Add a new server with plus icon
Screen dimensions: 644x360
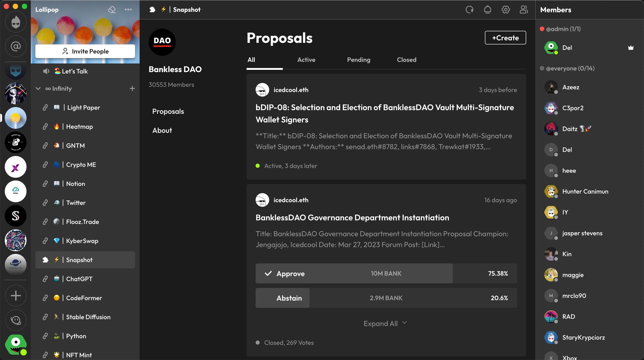16,295
